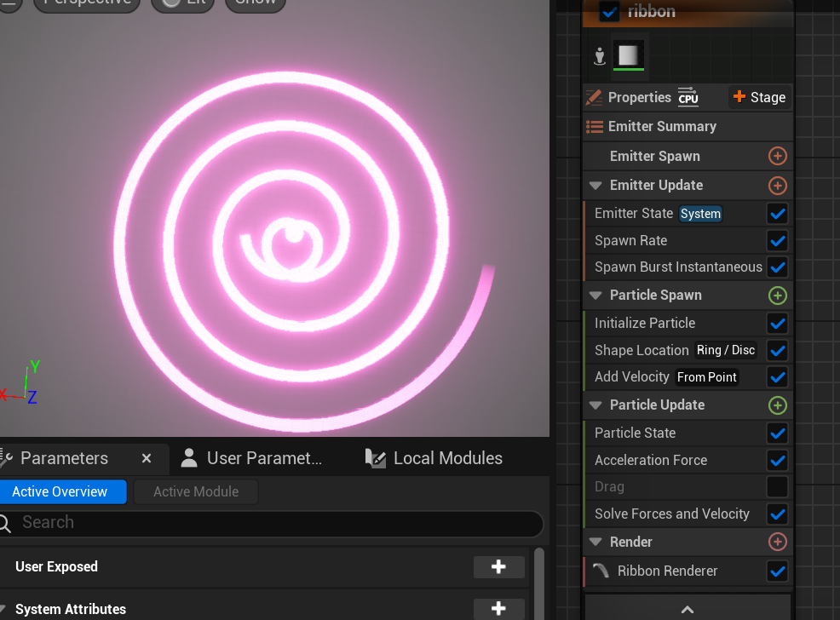The image size is (840, 620).
Task: Add a module to Emitter Update
Action: [x=777, y=185]
